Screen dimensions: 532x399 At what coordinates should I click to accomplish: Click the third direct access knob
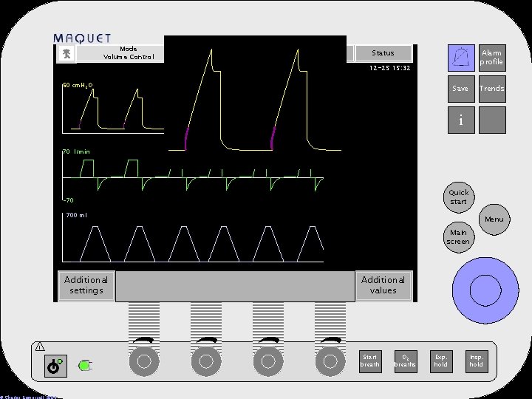click(268, 361)
